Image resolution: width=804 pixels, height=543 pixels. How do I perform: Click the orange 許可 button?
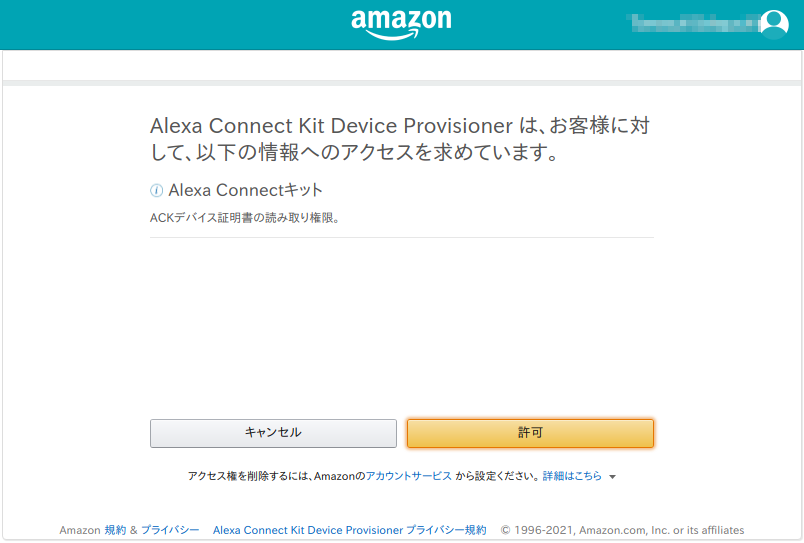click(x=530, y=433)
